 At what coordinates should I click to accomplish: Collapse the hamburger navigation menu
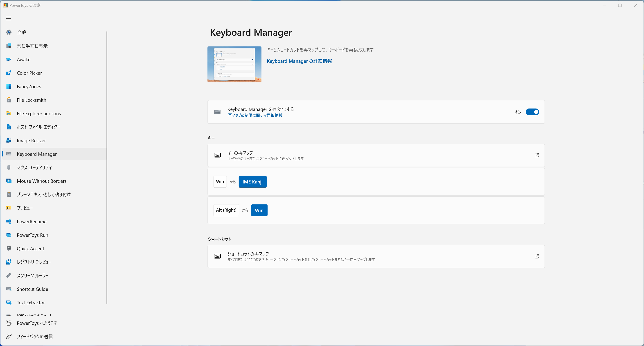[x=9, y=18]
